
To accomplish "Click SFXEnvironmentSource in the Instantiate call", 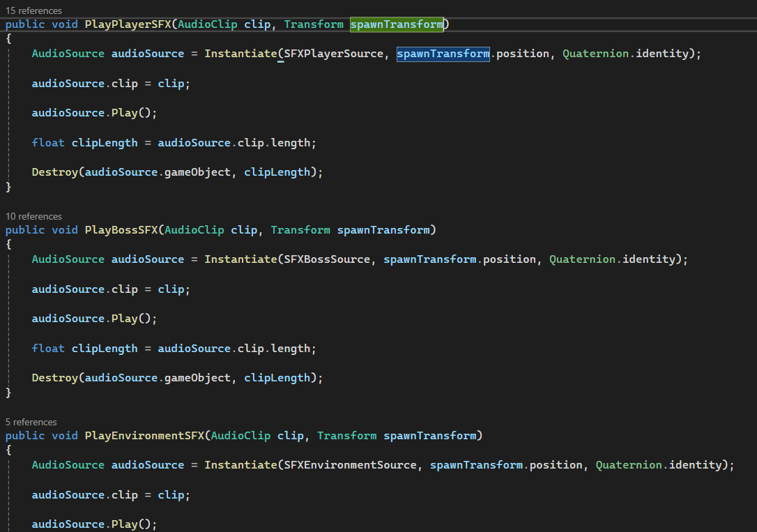I will (x=350, y=465).
